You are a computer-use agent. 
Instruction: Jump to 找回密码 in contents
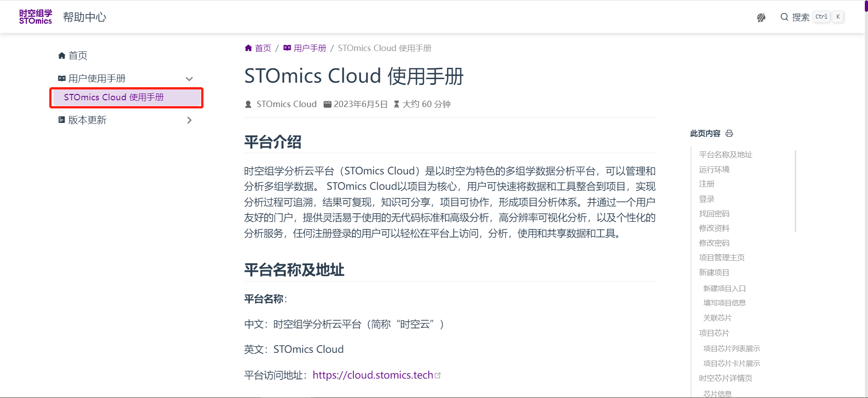click(714, 213)
